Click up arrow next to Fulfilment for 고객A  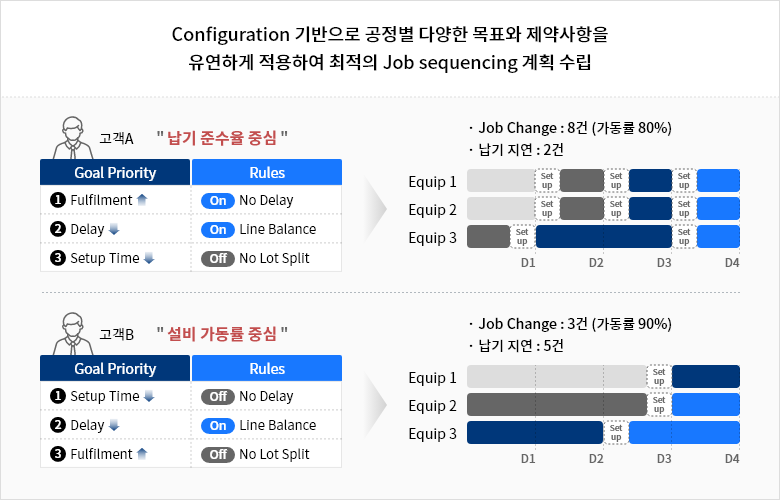[x=142, y=200]
